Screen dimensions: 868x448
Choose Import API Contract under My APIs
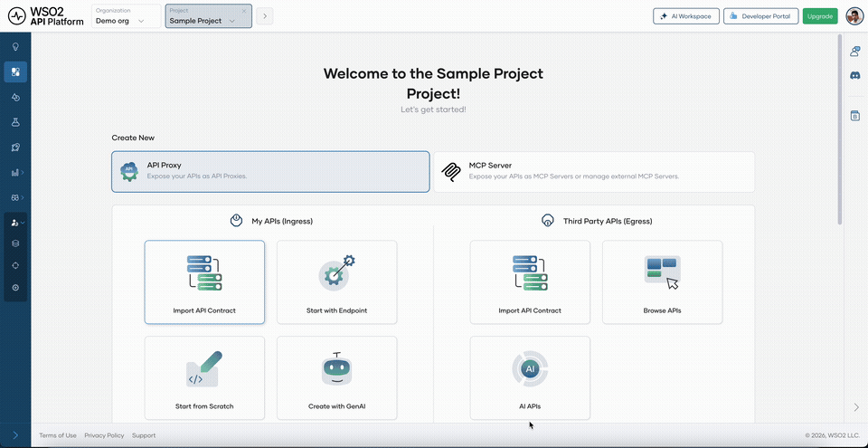click(x=204, y=281)
